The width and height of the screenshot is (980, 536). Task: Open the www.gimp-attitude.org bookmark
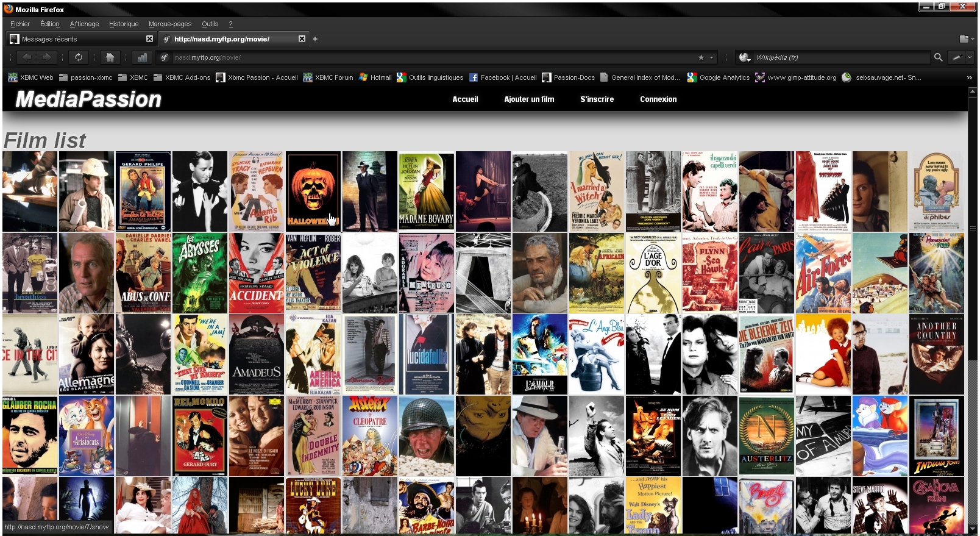click(x=796, y=77)
